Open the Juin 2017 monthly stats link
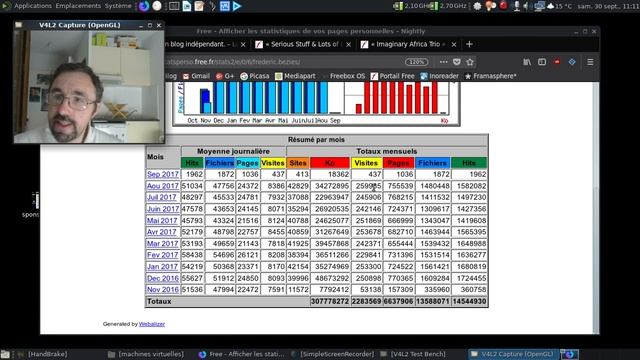This screenshot has height=360, width=640. (x=163, y=209)
